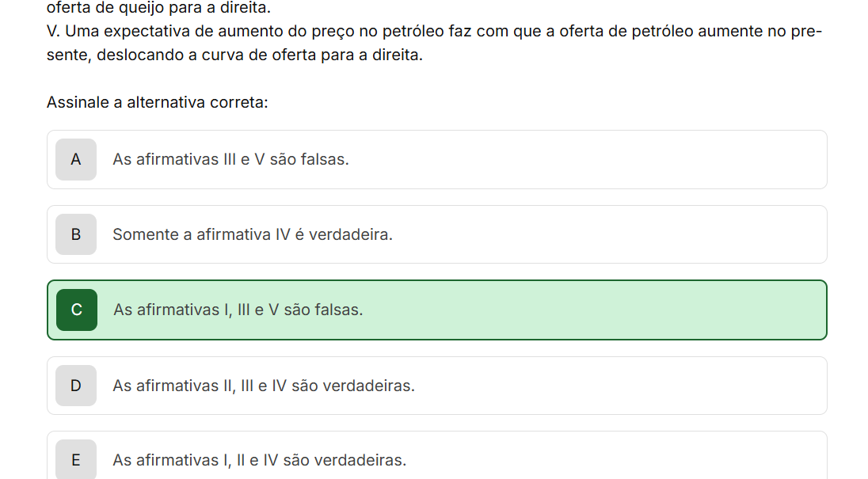The image size is (868, 479).
Task: Click the "Assinale a alternativa correta:" prompt
Action: [x=158, y=102]
